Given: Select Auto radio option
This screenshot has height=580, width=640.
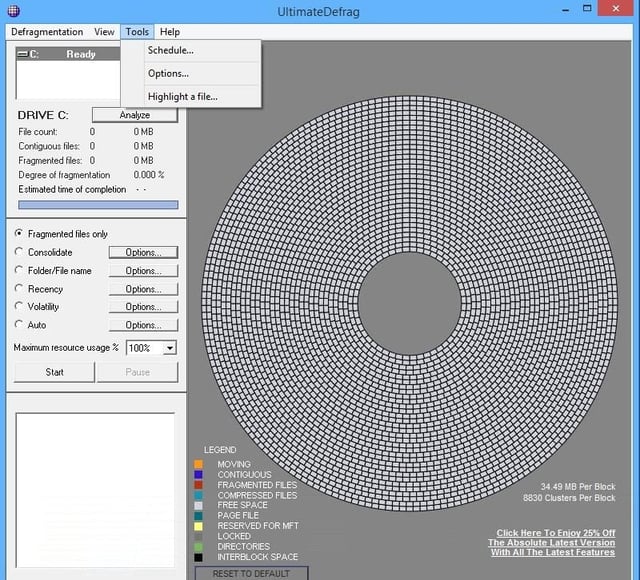Looking at the screenshot, I should click(x=19, y=324).
